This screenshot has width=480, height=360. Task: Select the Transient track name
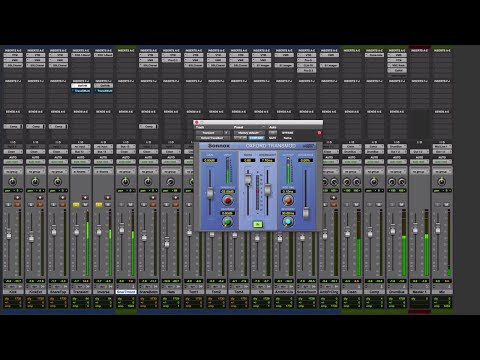pos(80,292)
